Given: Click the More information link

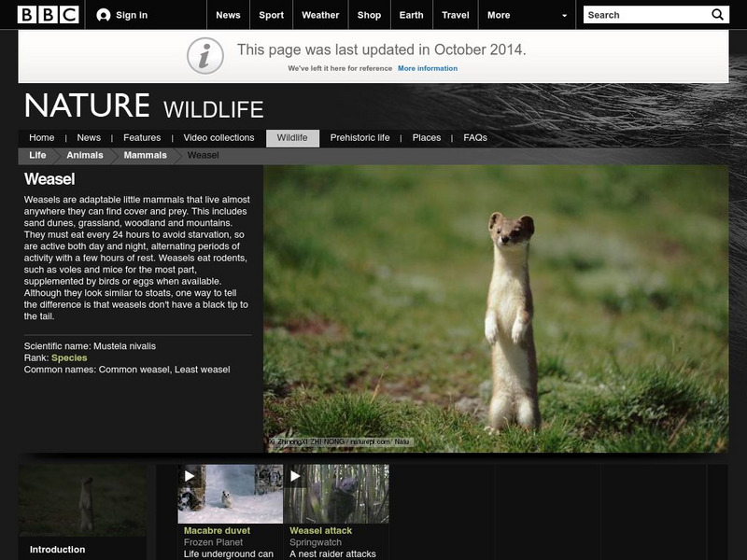Looking at the screenshot, I should pos(429,67).
